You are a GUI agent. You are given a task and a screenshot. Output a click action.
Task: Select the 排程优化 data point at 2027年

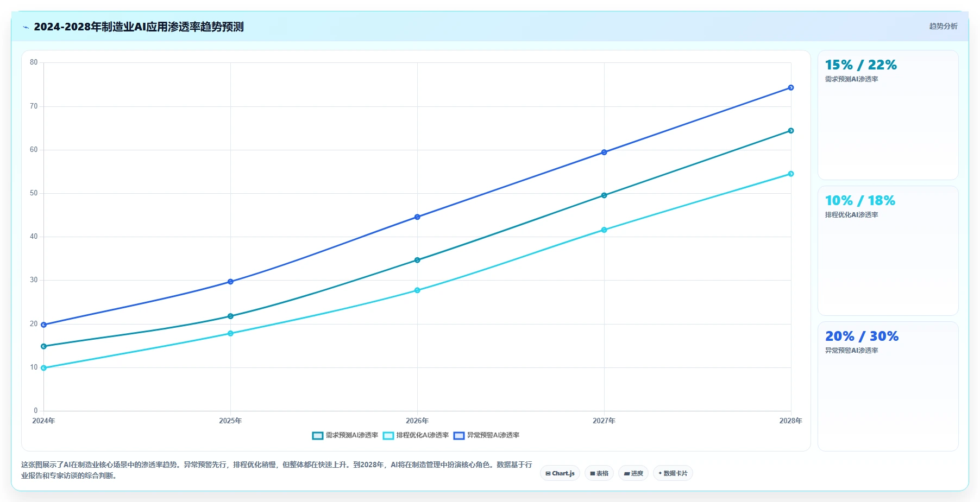(x=604, y=230)
